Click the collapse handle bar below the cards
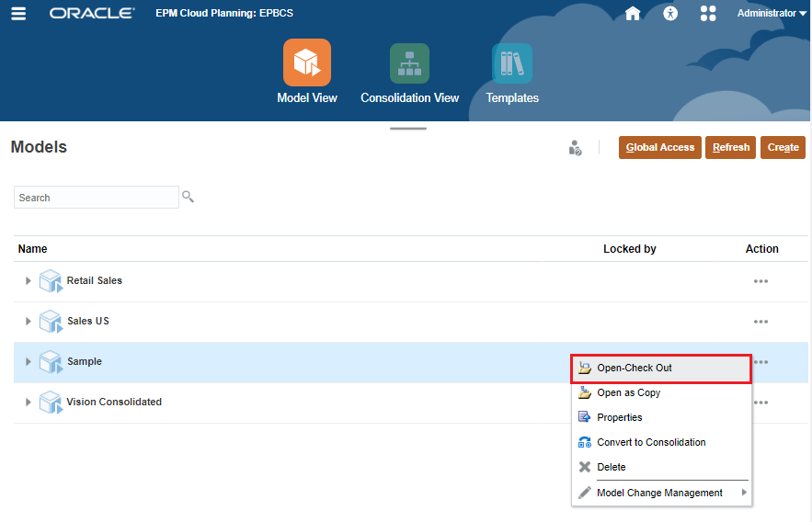This screenshot has width=812, height=522. pyautogui.click(x=408, y=129)
